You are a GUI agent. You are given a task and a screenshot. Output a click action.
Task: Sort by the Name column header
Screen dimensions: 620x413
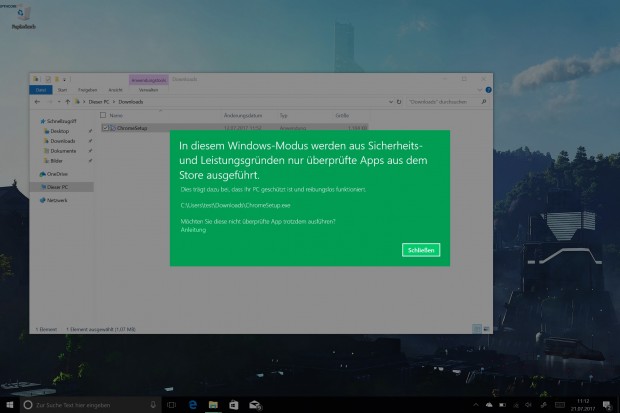click(116, 116)
